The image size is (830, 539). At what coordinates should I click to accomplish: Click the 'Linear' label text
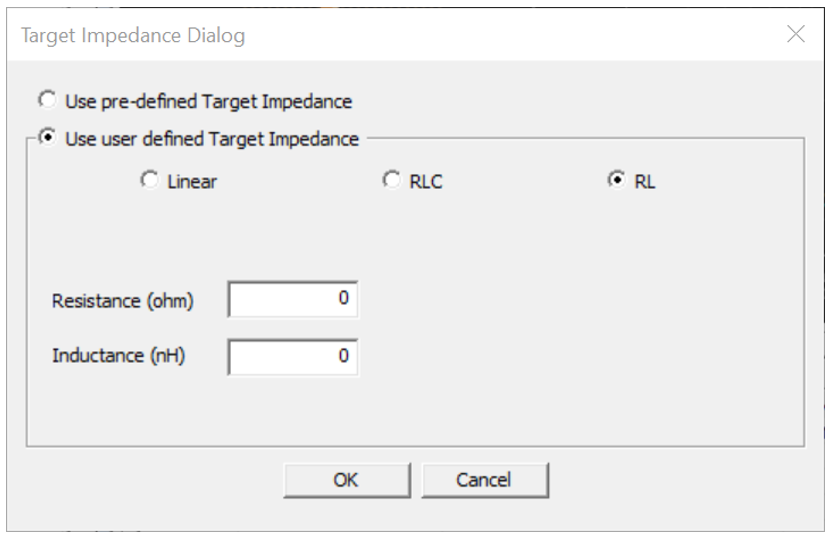coord(192,182)
